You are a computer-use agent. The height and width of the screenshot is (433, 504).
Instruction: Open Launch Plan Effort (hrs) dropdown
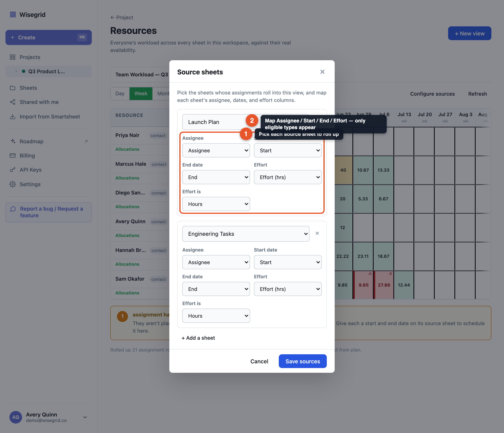(287, 177)
